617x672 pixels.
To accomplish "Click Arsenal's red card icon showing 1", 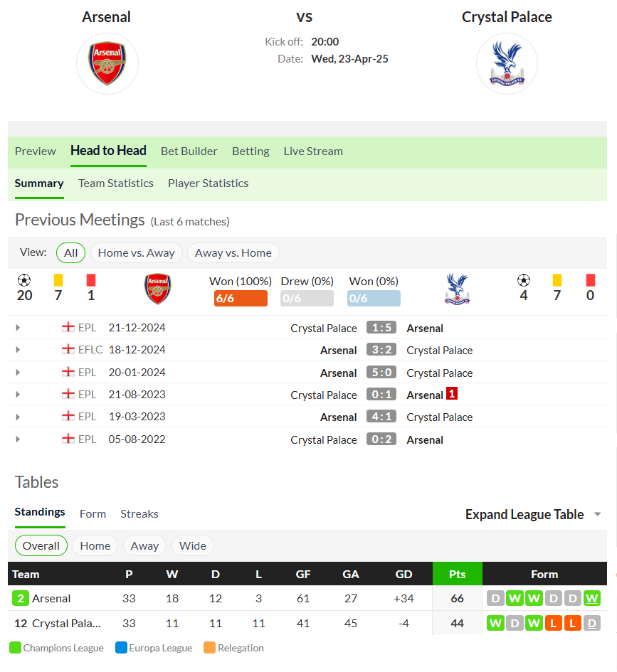I will [91, 280].
